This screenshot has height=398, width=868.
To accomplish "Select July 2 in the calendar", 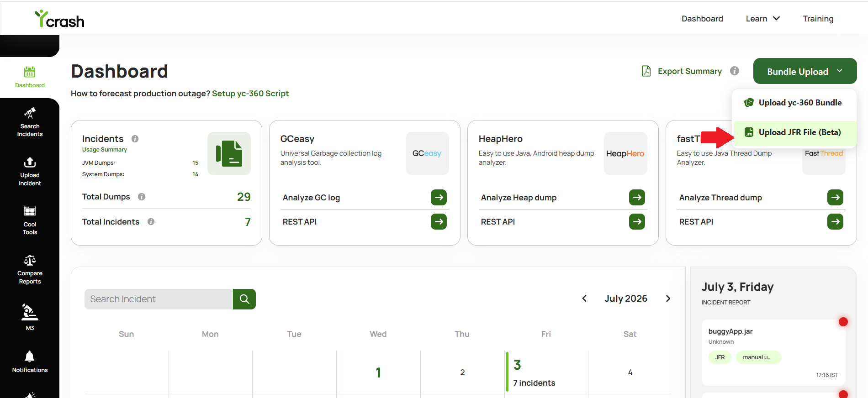I will point(462,372).
